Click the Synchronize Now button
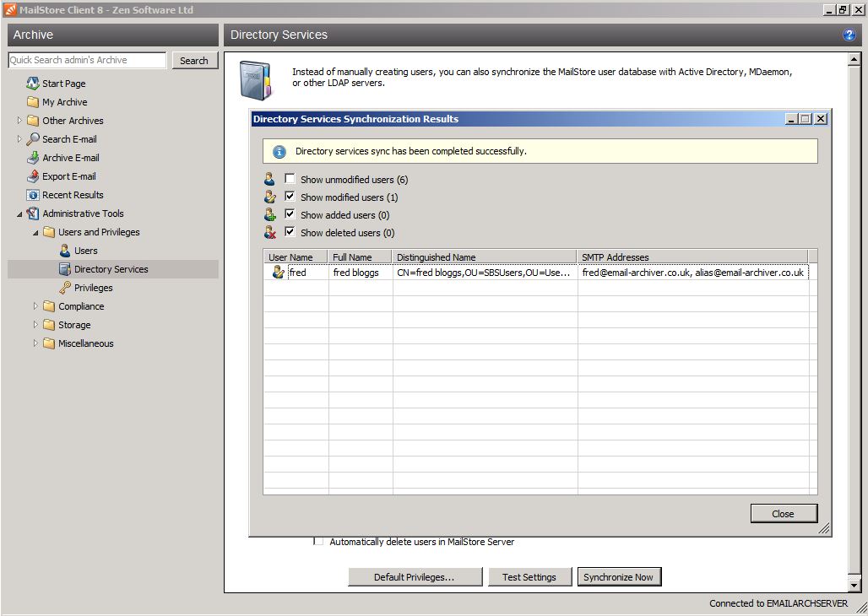The height and width of the screenshot is (616, 868). coord(618,577)
